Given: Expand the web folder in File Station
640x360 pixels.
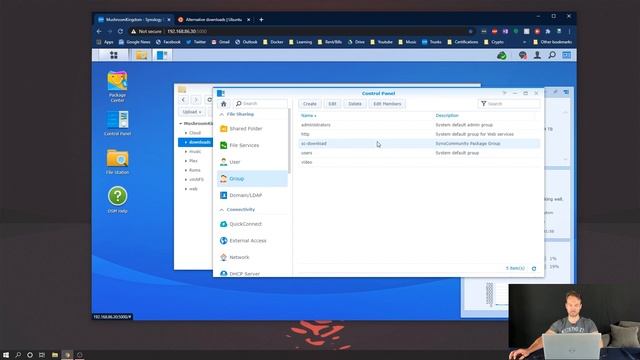Looking at the screenshot, I should [186, 189].
